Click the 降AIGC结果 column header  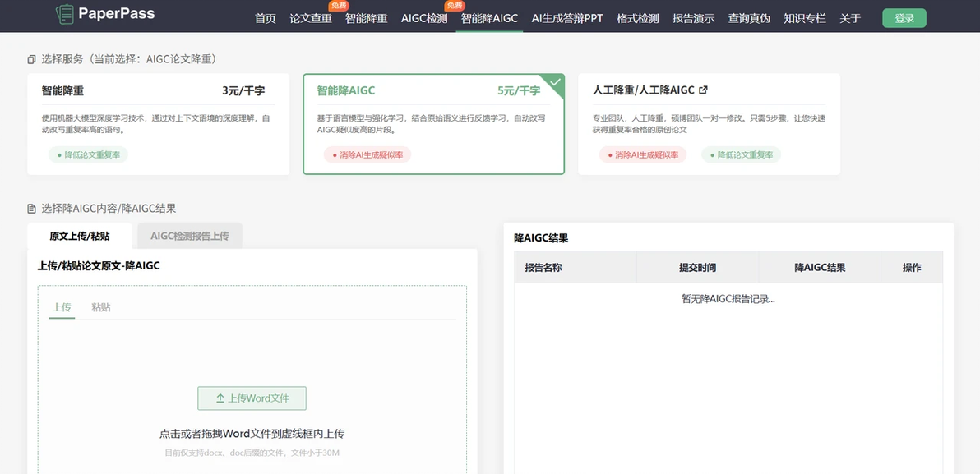coord(820,267)
